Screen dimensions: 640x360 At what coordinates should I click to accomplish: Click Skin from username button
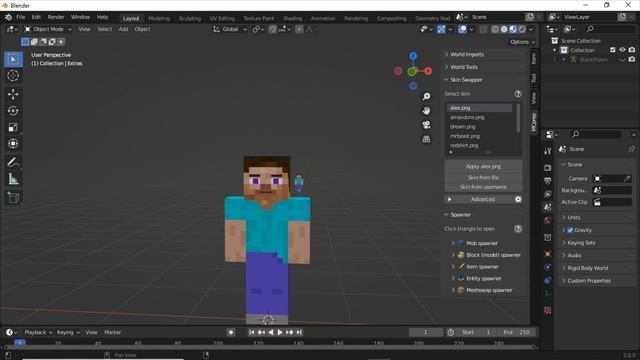point(483,187)
